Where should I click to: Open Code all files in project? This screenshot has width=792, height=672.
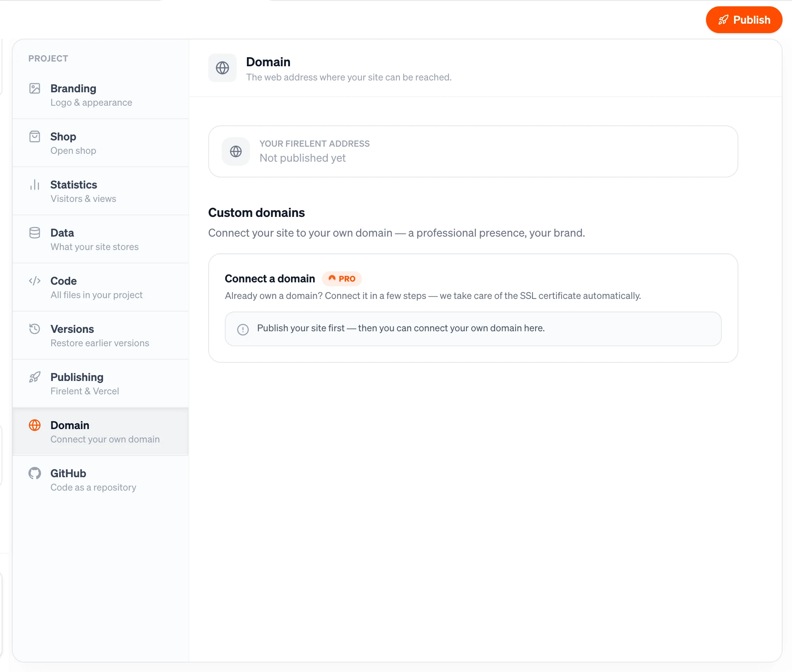(101, 287)
